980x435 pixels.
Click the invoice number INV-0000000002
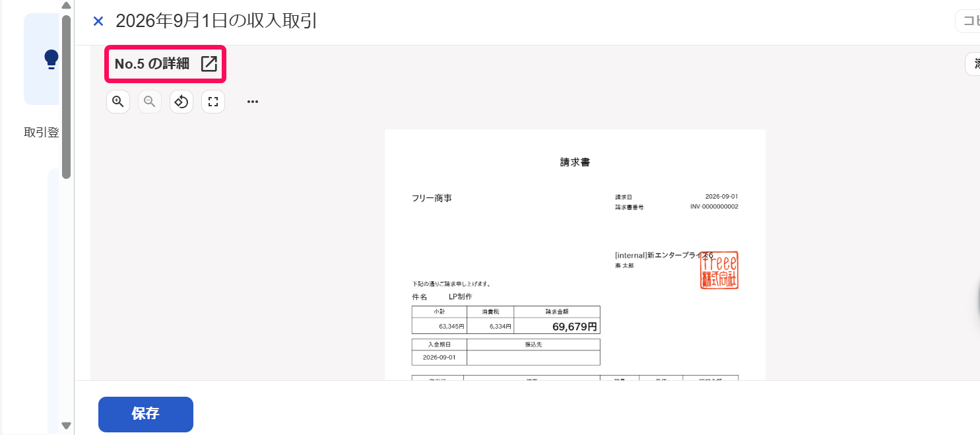click(714, 207)
